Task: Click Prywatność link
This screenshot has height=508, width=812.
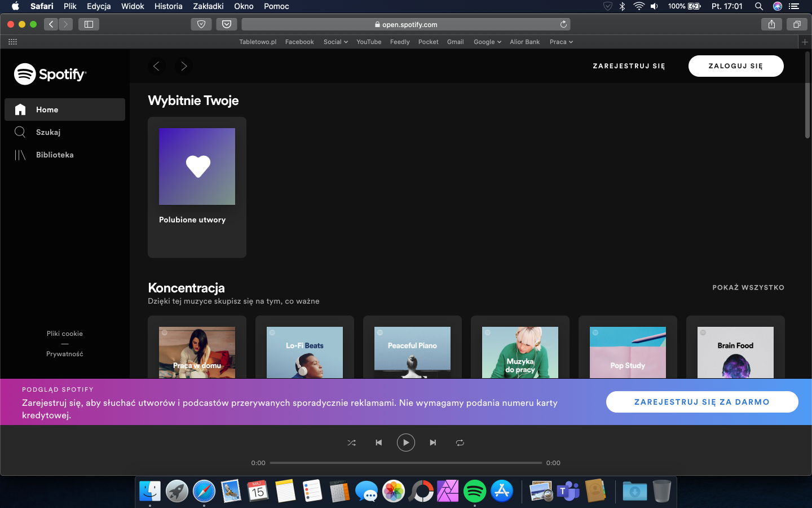Action: tap(65, 354)
